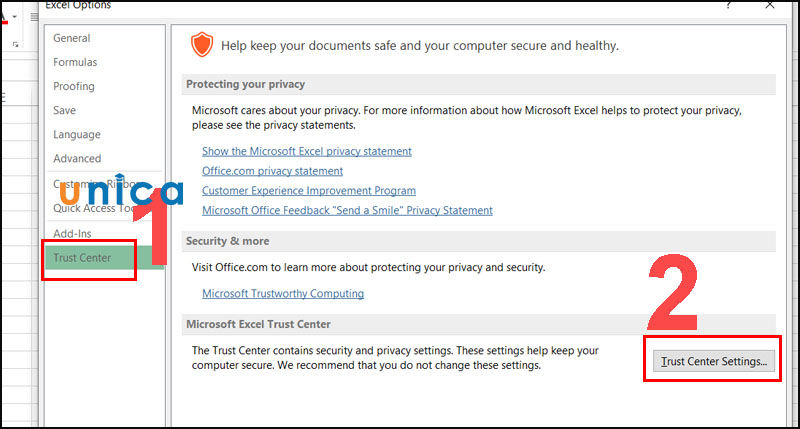
Task: Choose the Language category in sidebar
Action: coord(77,134)
